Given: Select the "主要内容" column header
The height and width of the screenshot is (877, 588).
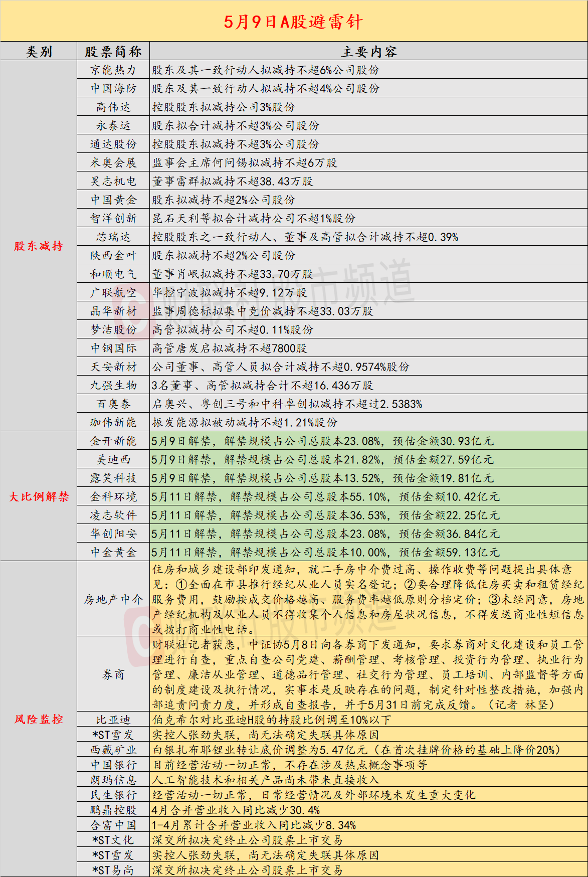Looking at the screenshot, I should point(369,52).
